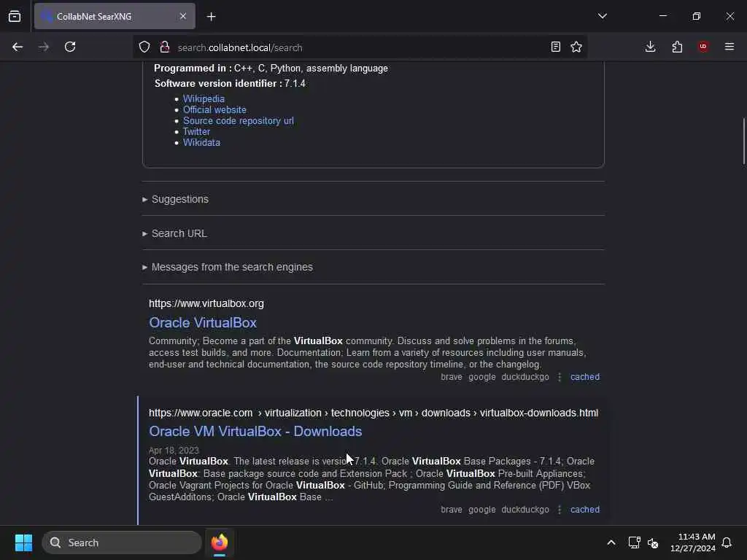The height and width of the screenshot is (560, 747).
Task: Toggle reader view icon
Action: [x=555, y=47]
